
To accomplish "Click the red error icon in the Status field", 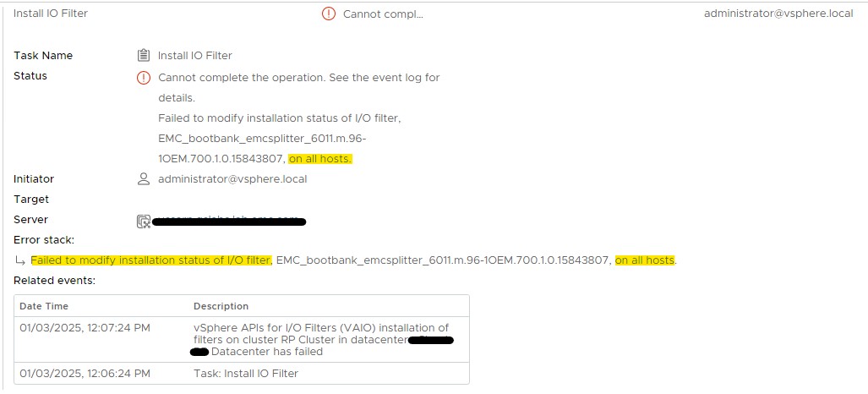I will [144, 78].
